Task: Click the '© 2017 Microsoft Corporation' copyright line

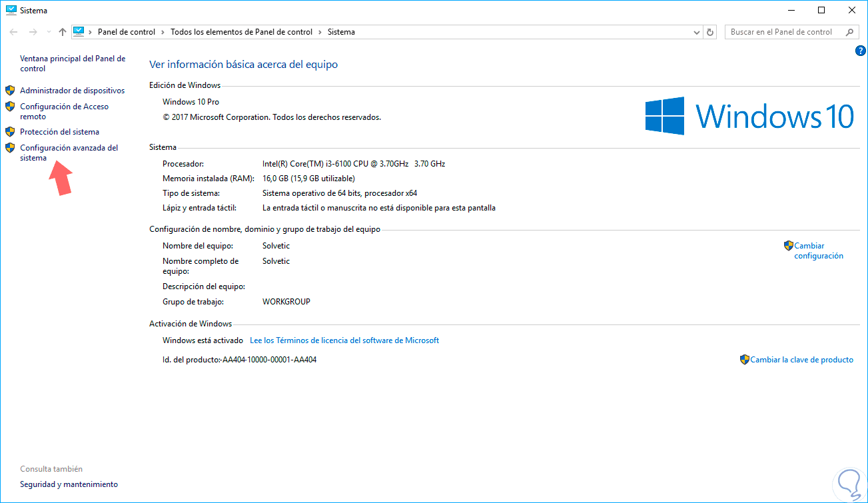Action: coord(272,117)
